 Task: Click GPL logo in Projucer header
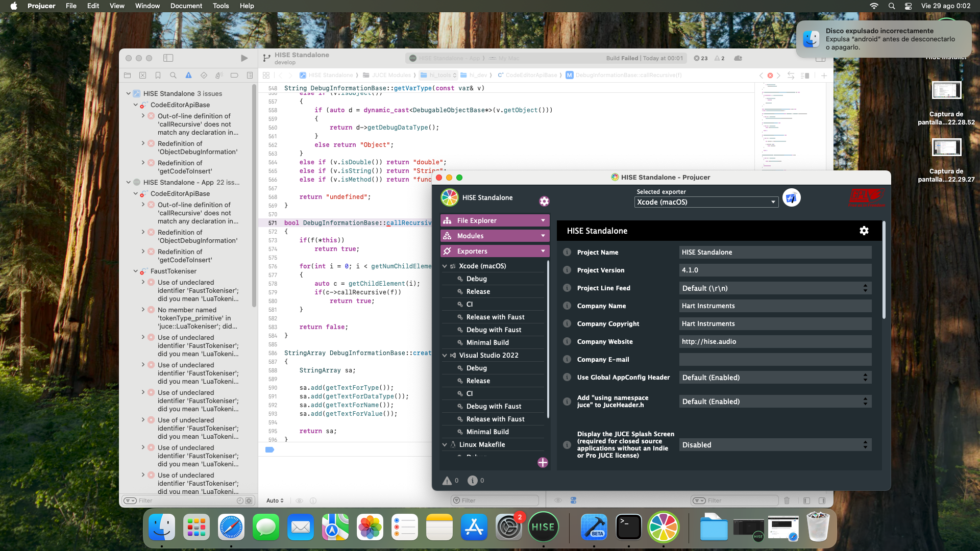[x=867, y=198]
